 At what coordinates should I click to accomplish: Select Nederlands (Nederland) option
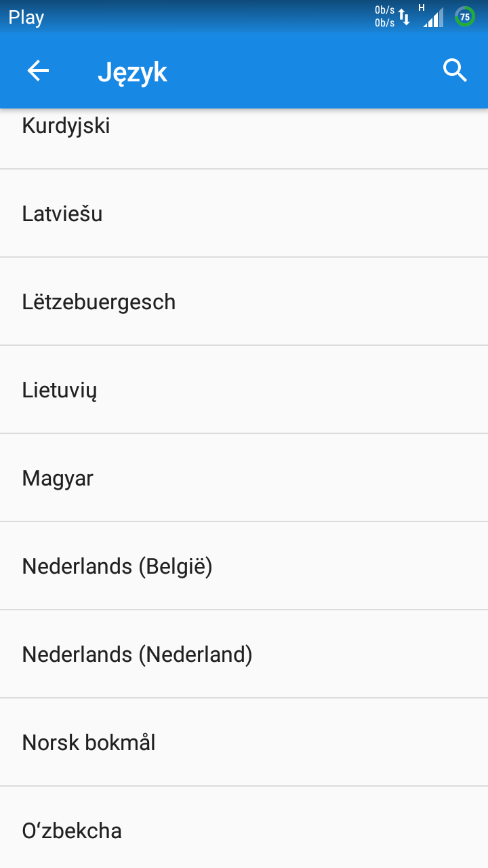tap(244, 654)
